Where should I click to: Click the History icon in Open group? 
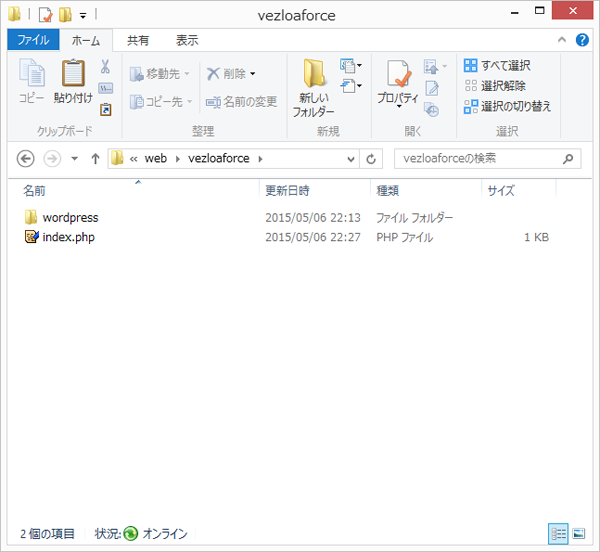tap(432, 109)
